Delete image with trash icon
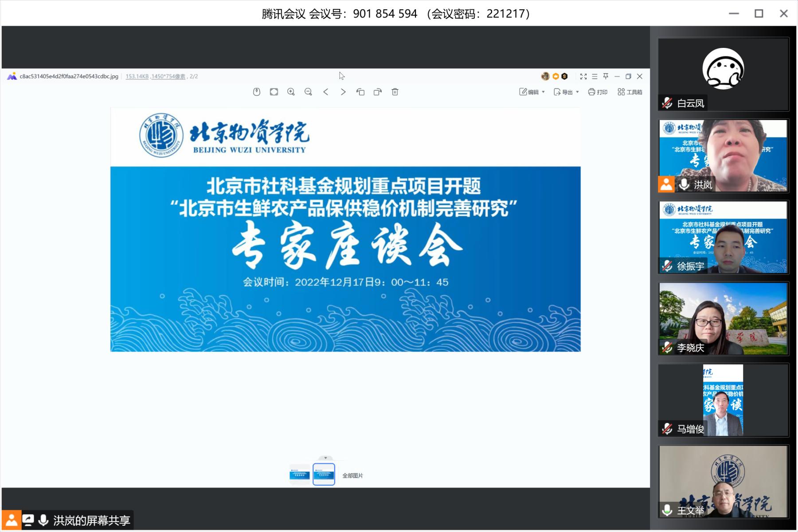The image size is (798, 532). [395, 92]
